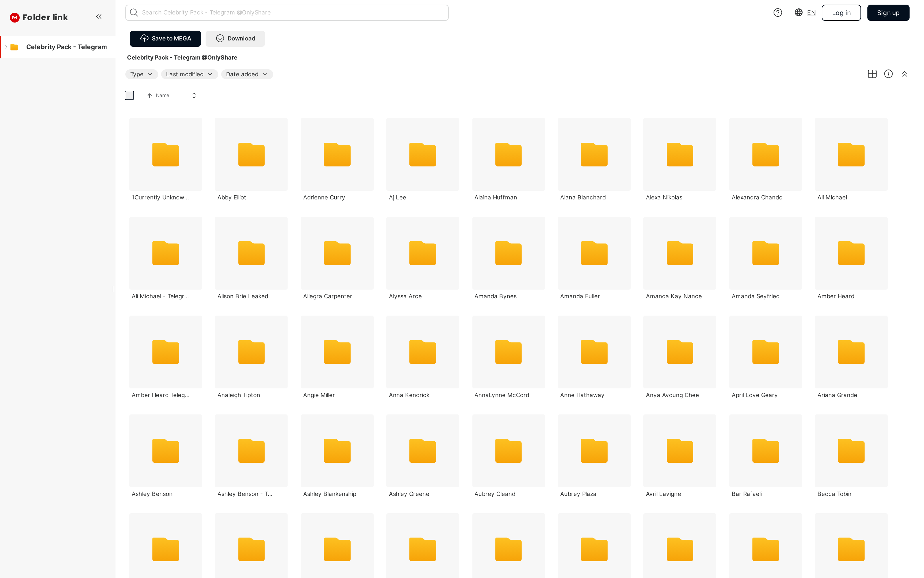Click the sidebar resize handle
Viewport: 924px width, 578px height.
tap(113, 289)
